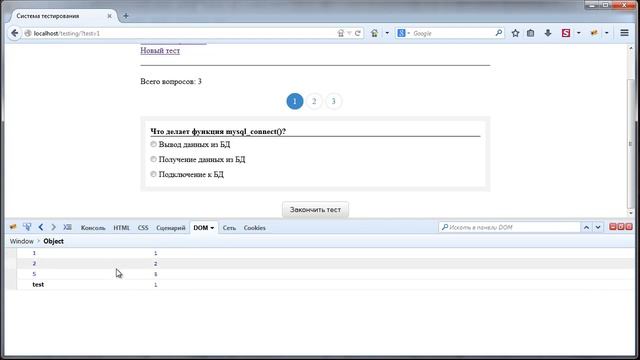Switch to the CSS tab

point(143,228)
